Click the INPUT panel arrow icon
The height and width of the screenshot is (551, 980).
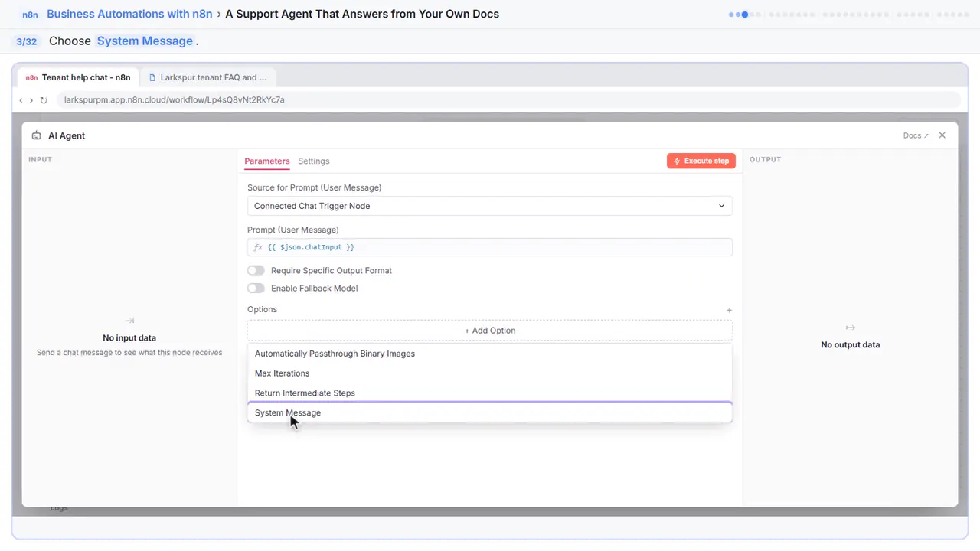pos(129,321)
